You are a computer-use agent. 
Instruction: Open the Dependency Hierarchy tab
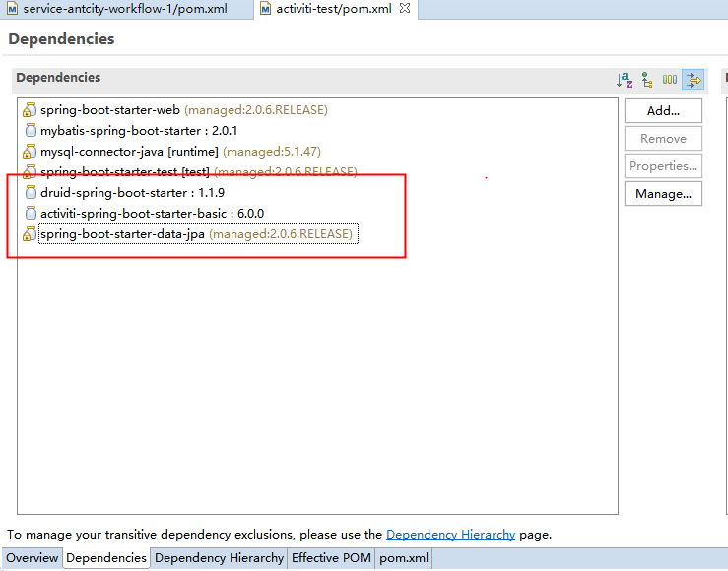point(219,557)
